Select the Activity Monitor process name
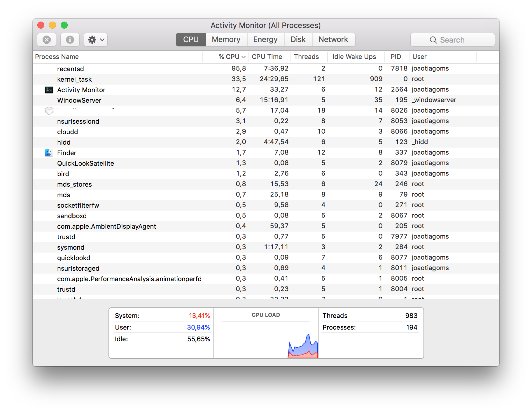532x413 pixels. pos(81,90)
